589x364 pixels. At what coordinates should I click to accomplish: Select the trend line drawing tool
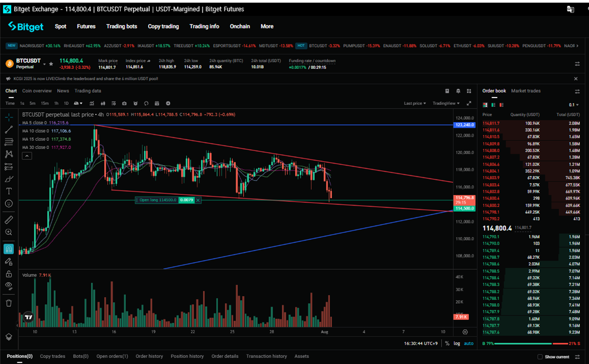9,129
